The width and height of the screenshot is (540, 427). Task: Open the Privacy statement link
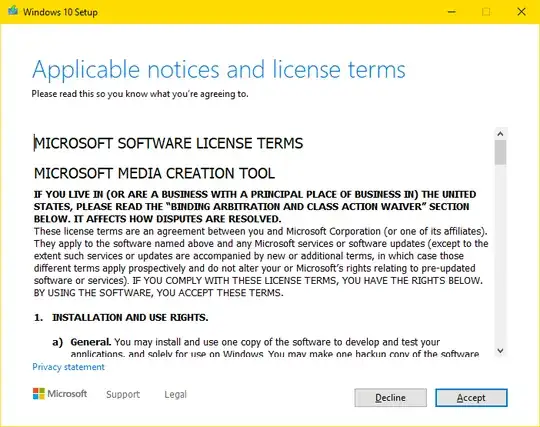point(68,367)
